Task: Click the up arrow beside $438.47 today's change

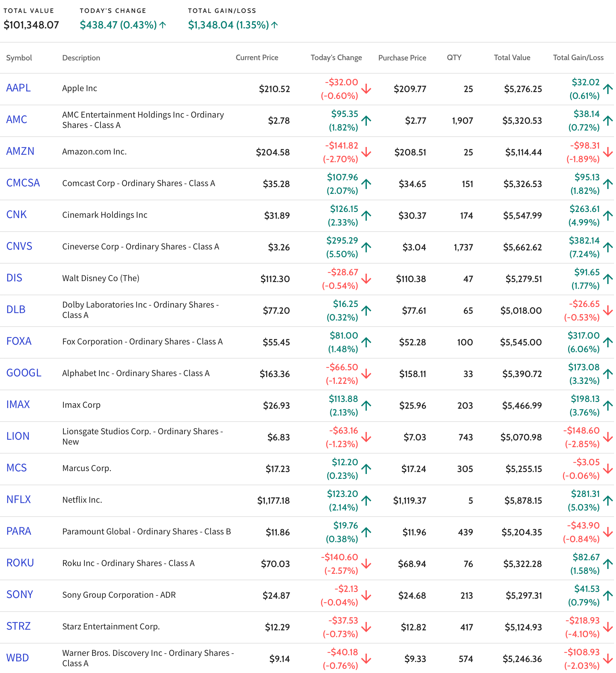Action: pyautogui.click(x=163, y=25)
